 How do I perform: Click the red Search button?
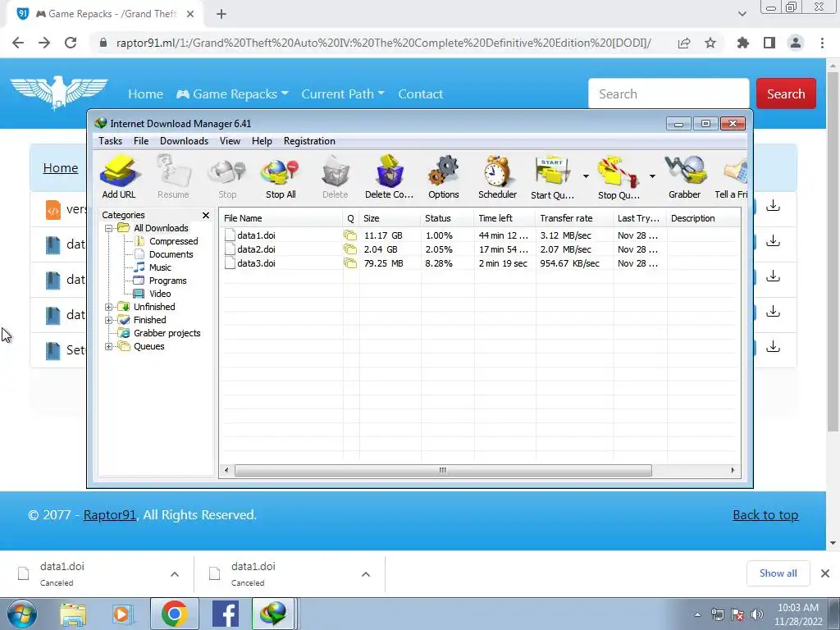pos(786,94)
